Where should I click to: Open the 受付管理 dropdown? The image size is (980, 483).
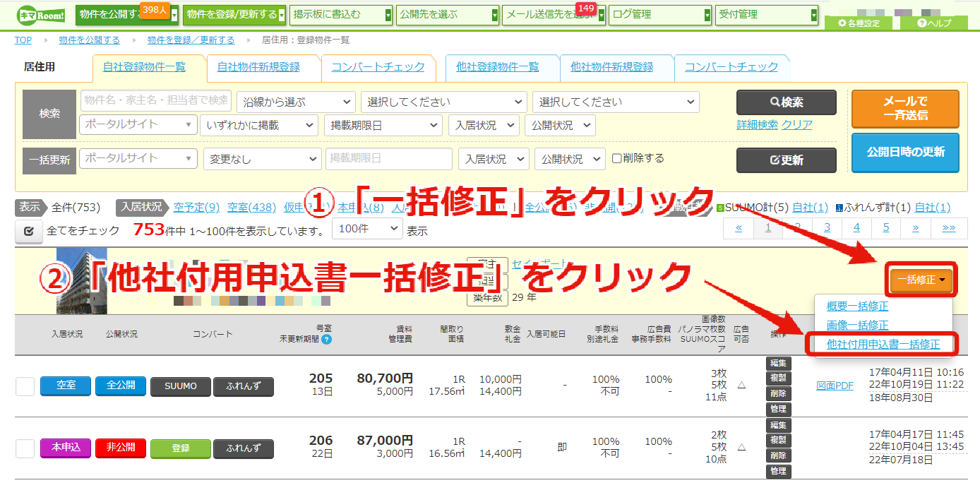coord(767,15)
